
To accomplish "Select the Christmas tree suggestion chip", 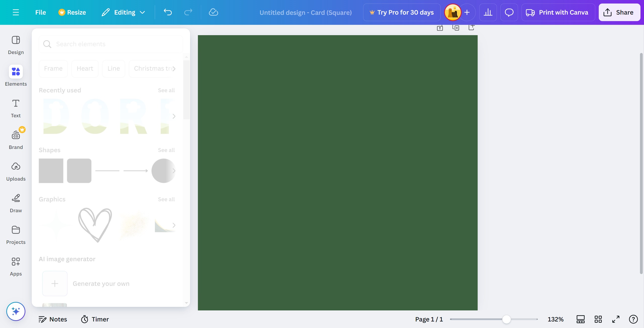I will 153,69.
